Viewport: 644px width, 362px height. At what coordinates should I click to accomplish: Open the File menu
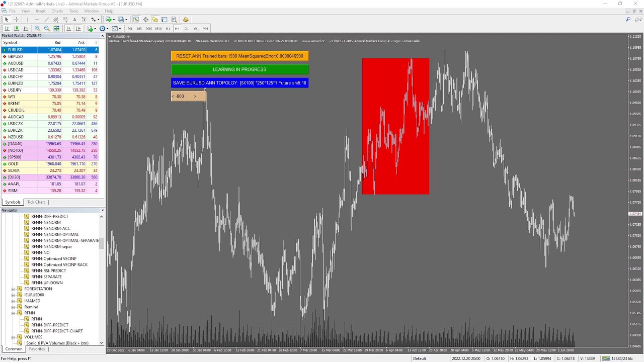pos(12,11)
